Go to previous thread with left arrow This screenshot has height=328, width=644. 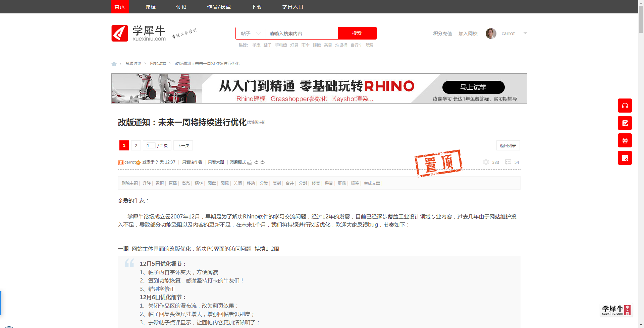[256, 162]
